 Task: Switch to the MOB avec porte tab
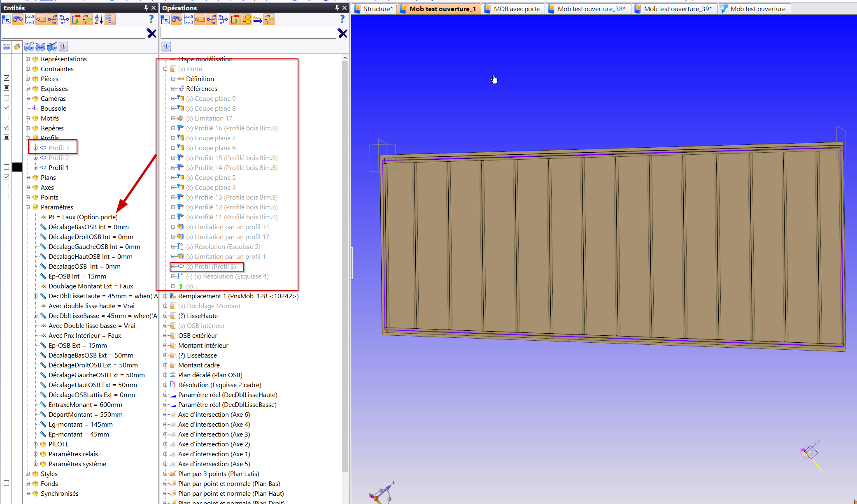(x=513, y=9)
